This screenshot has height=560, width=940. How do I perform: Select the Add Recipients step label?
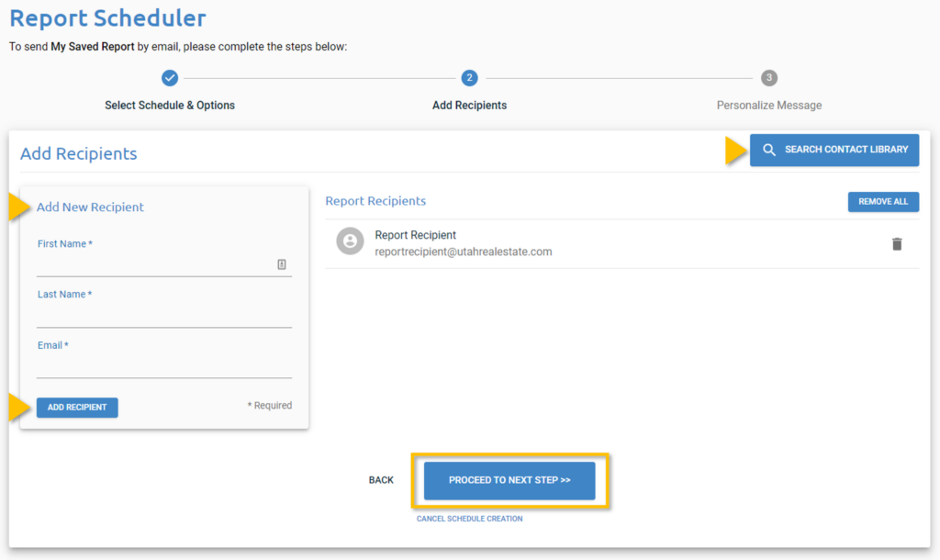point(469,106)
